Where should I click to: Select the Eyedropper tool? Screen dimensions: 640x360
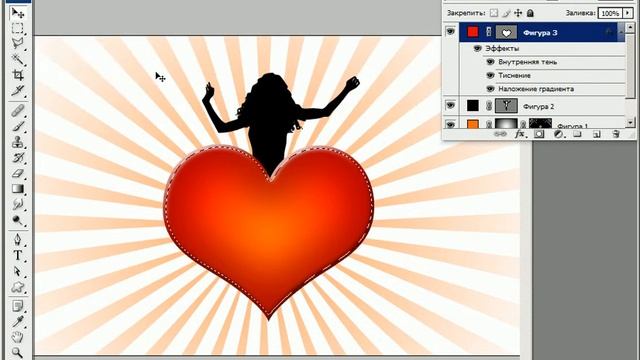18,322
